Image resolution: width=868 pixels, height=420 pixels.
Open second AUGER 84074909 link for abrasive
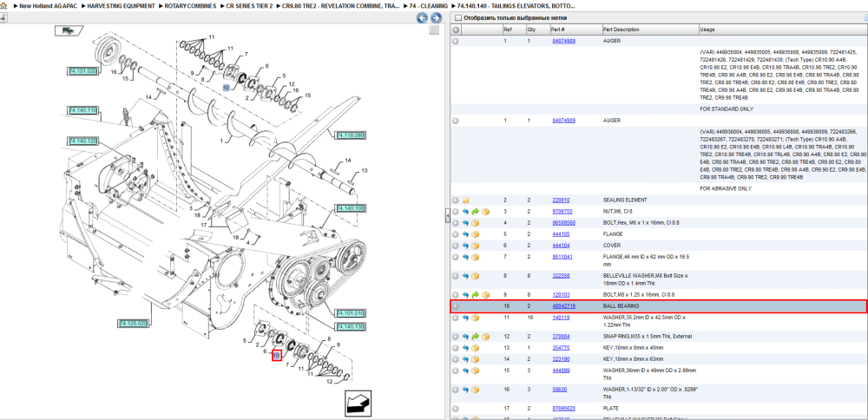click(x=563, y=121)
